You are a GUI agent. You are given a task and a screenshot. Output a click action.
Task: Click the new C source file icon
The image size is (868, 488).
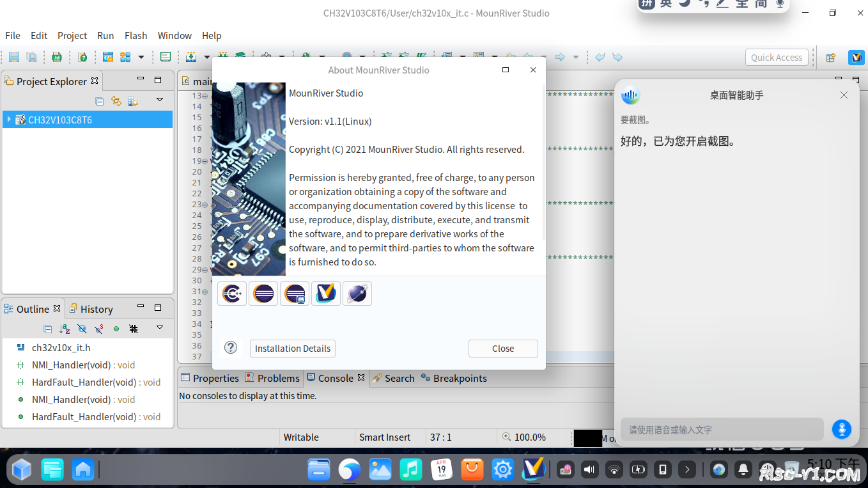pyautogui.click(x=108, y=57)
